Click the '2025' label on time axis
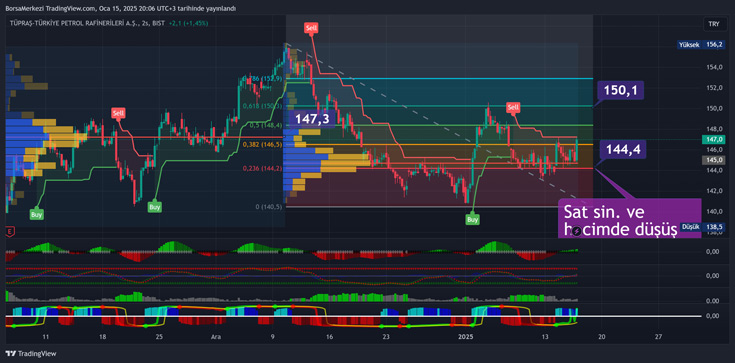The height and width of the screenshot is (363, 735). pyautogui.click(x=466, y=337)
